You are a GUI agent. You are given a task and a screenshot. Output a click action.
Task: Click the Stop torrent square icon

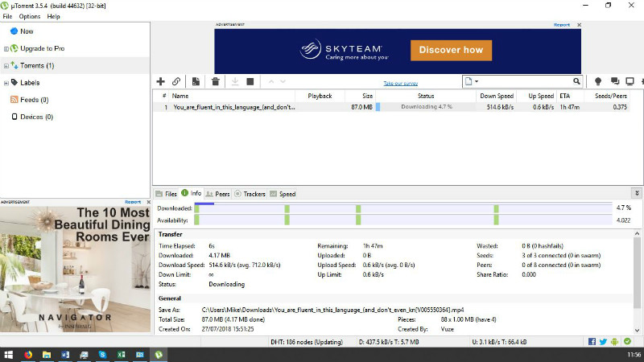[x=250, y=81]
